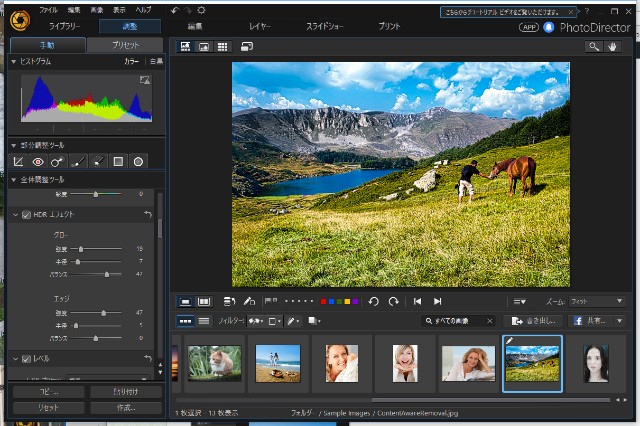Switch histogram to 白黒 mode
The height and width of the screenshot is (426, 640).
point(156,62)
